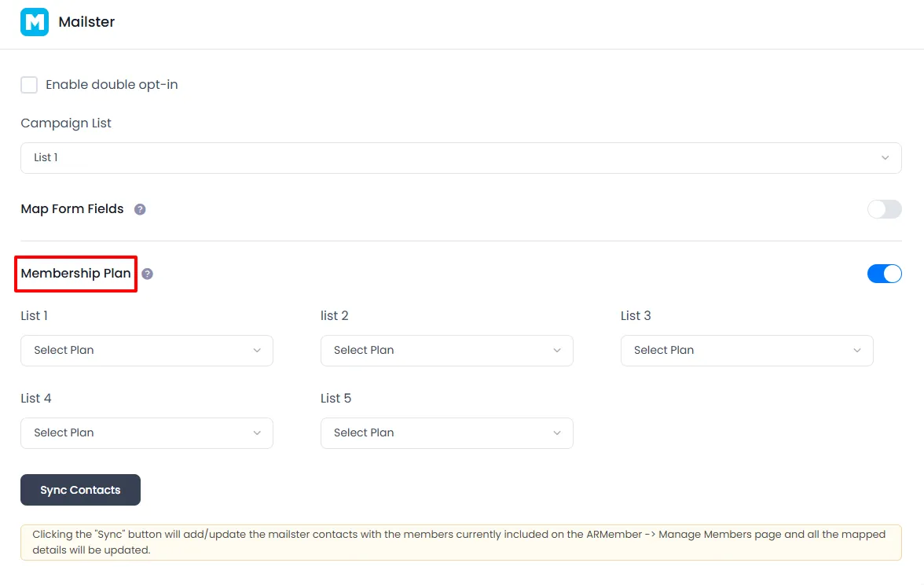Disable the Membership Plan toggle

(884, 274)
